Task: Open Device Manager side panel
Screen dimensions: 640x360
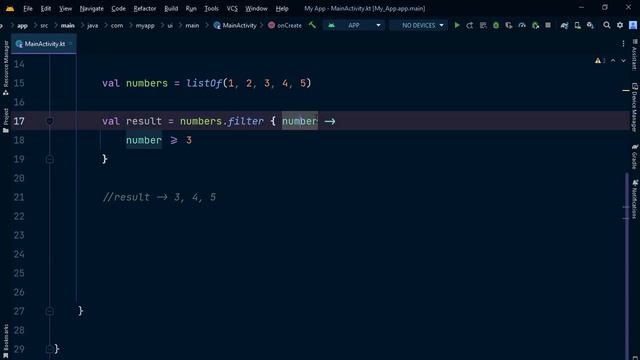Action: (x=635, y=107)
